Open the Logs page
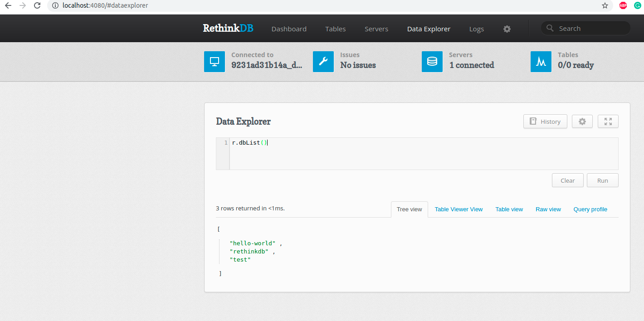The image size is (644, 321). (x=477, y=29)
